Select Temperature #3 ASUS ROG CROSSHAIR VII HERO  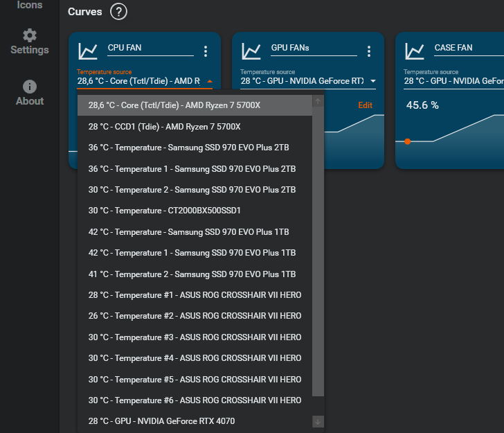click(195, 337)
